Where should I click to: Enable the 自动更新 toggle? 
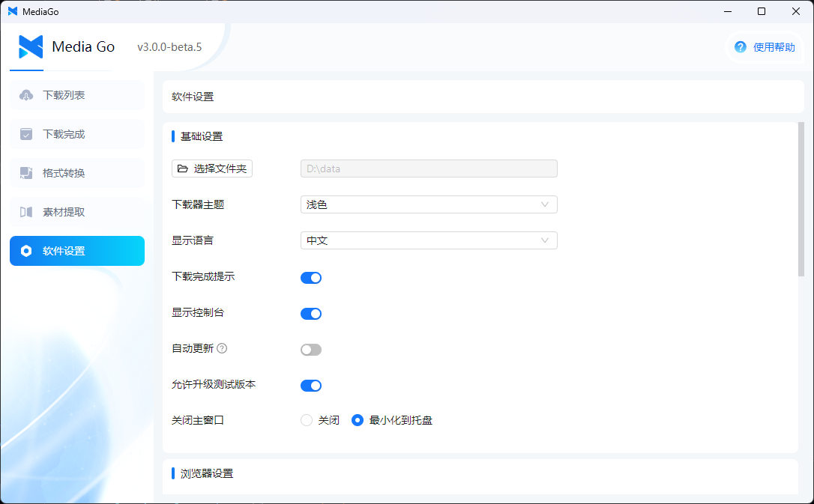[311, 350]
